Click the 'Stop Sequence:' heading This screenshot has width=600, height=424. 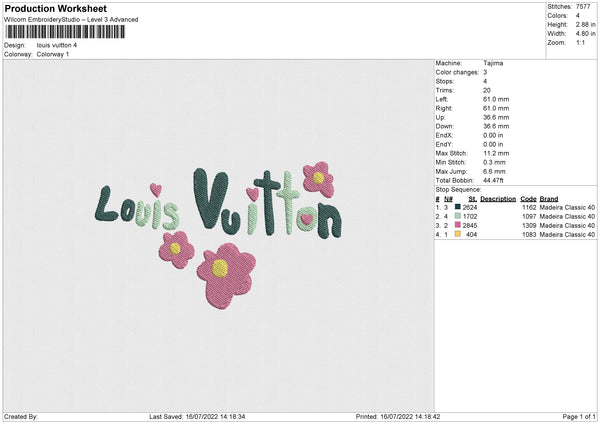[x=458, y=190]
